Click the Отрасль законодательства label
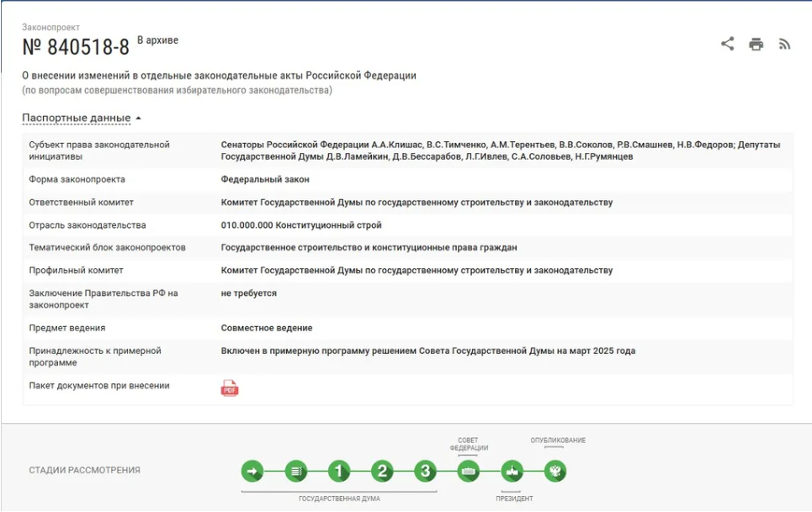This screenshot has height=512, width=812. point(88,225)
